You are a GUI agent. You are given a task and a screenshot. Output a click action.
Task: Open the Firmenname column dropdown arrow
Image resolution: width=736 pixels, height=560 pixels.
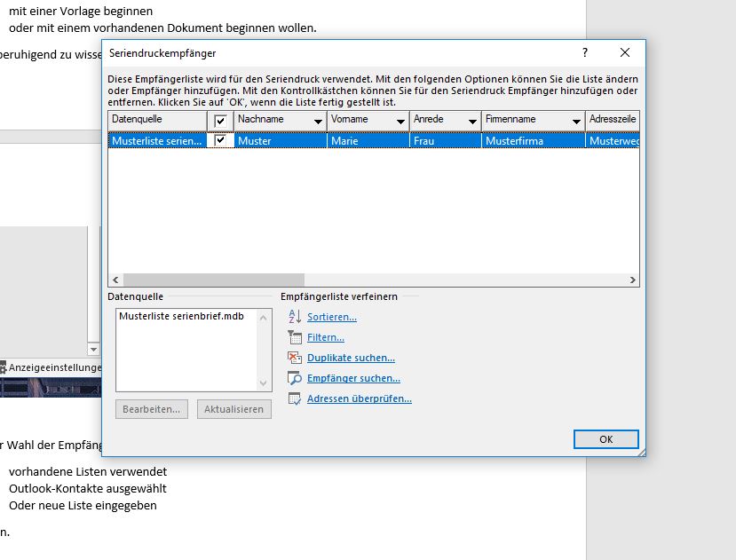pyautogui.click(x=574, y=121)
